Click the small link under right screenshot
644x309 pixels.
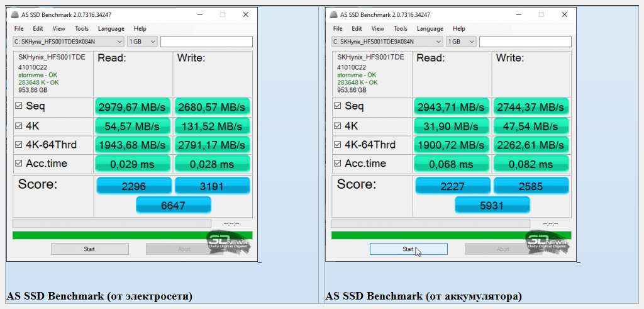[x=579, y=261]
